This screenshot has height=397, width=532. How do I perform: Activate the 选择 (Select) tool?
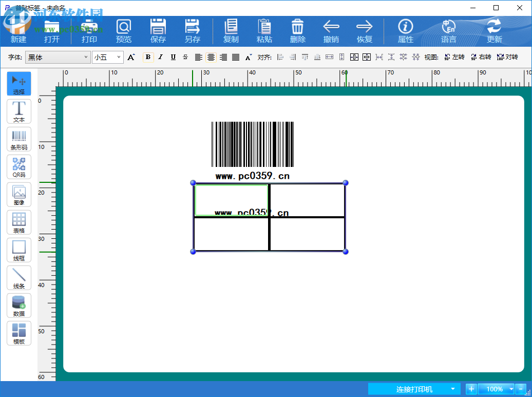pyautogui.click(x=19, y=84)
